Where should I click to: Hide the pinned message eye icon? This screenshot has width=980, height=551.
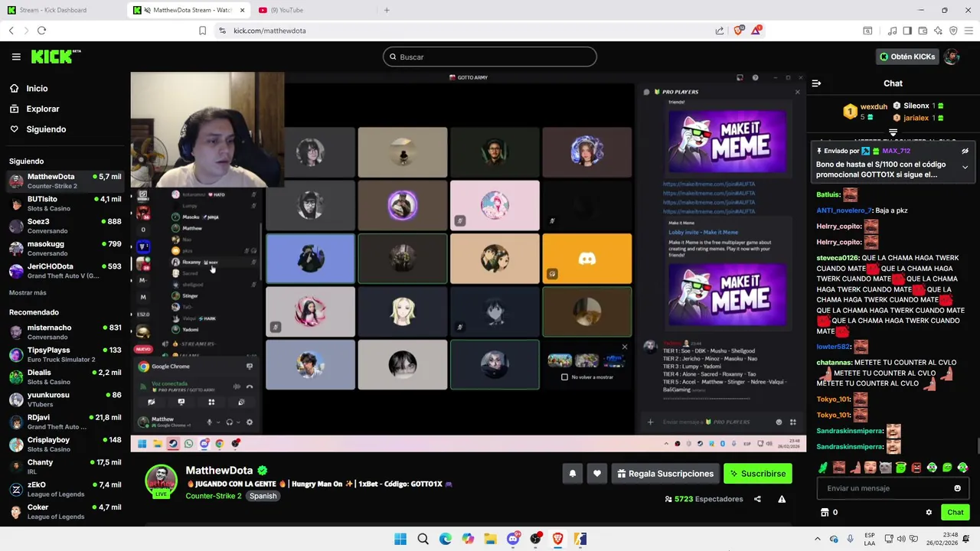965,152
